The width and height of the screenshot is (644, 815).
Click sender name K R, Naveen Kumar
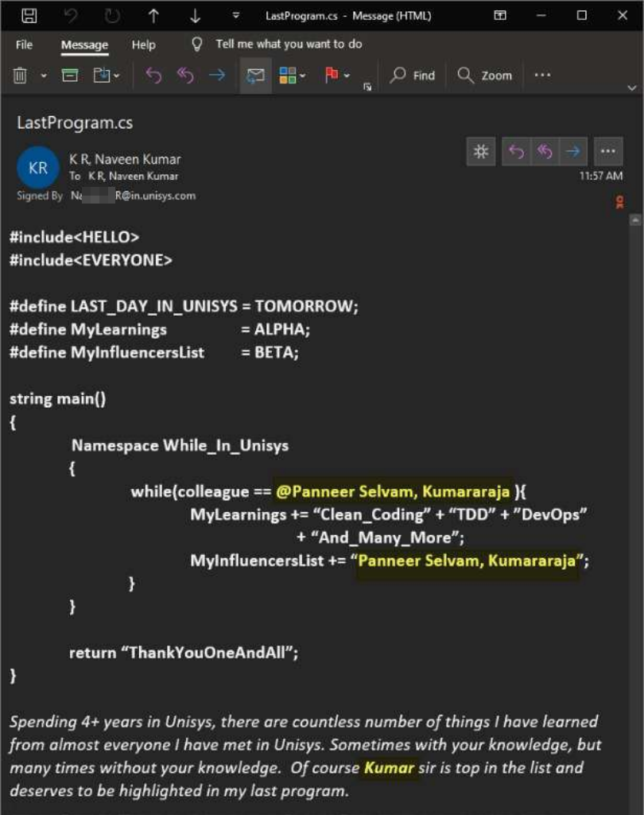[126, 159]
